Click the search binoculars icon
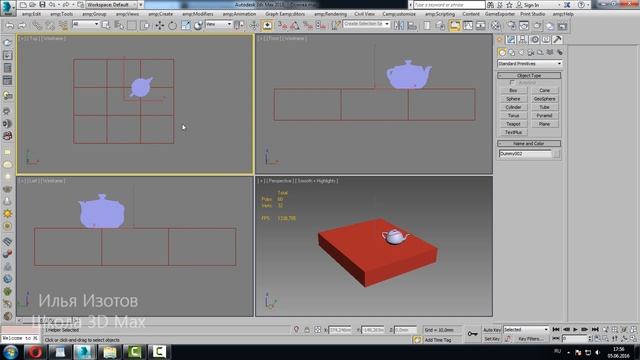Viewport: 640px width, 360px height. 491,5
